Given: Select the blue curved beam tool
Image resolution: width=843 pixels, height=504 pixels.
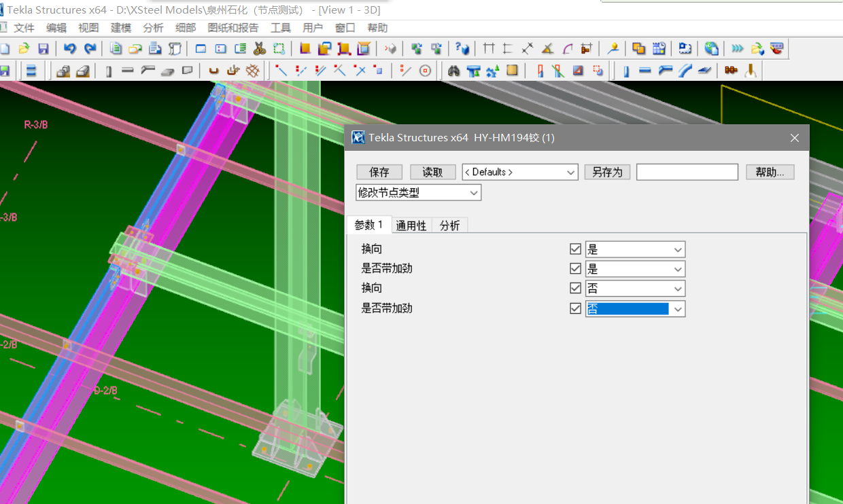Looking at the screenshot, I should [685, 71].
